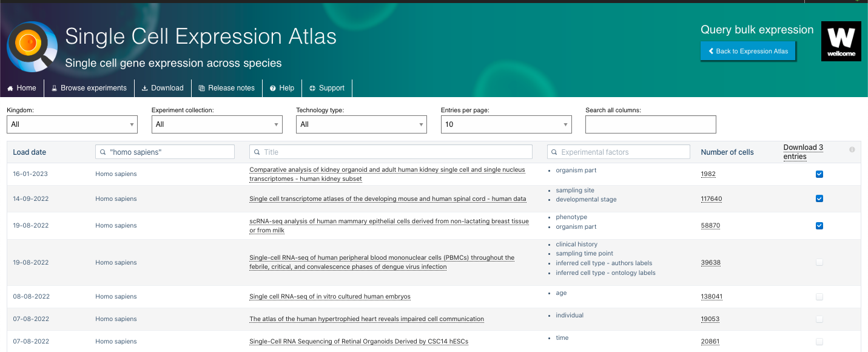Screen dimensions: 868x352
Task: Click the Support lifebuoy icon
Action: pyautogui.click(x=312, y=88)
